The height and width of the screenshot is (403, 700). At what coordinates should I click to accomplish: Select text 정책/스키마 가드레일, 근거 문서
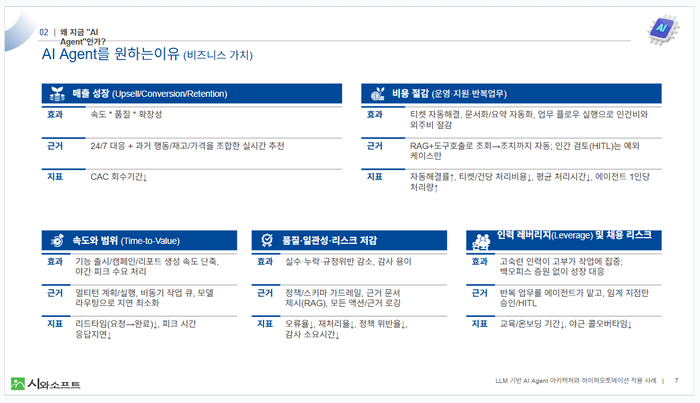[342, 293]
